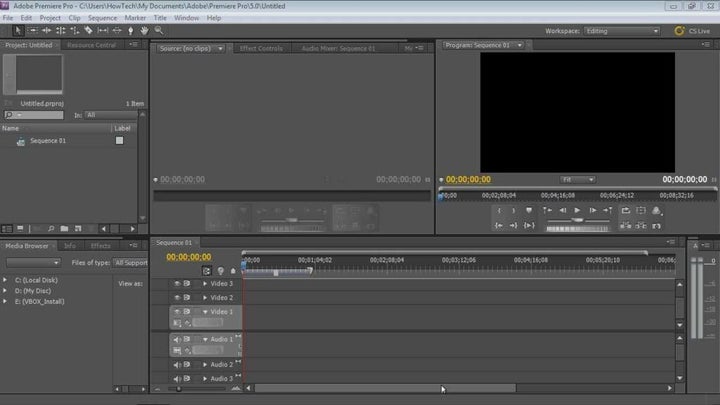Screen dimensions: 720x405
Task: Select the Pen tool in toolbar
Action: click(130, 31)
